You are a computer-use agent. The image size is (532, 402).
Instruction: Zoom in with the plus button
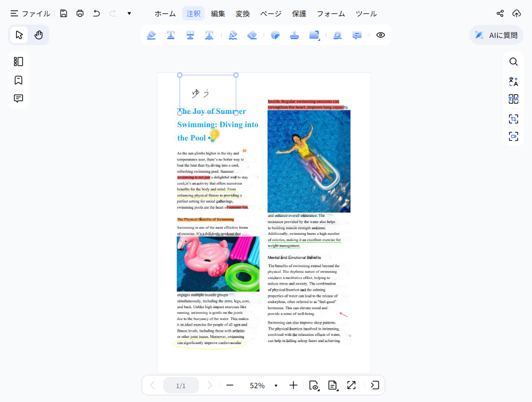(x=293, y=386)
